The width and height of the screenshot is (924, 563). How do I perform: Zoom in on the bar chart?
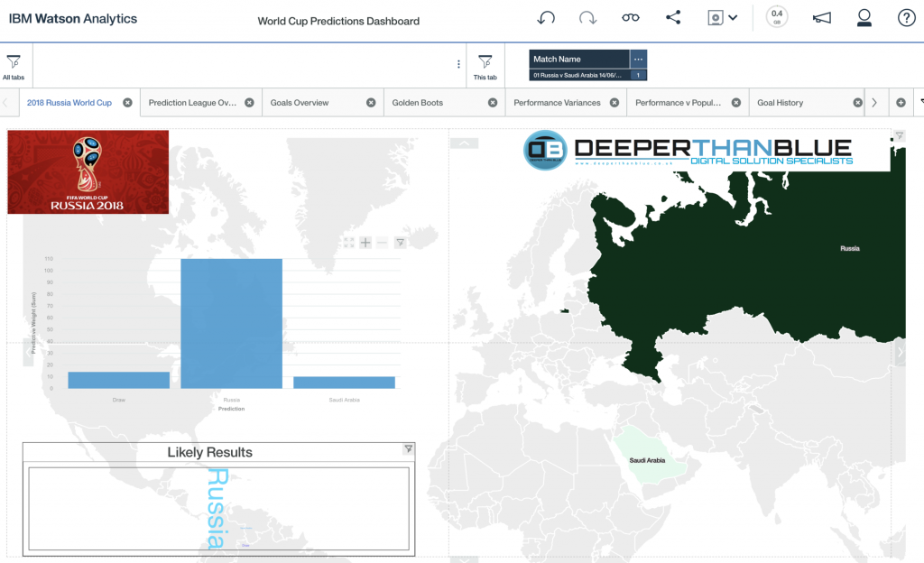pos(365,243)
